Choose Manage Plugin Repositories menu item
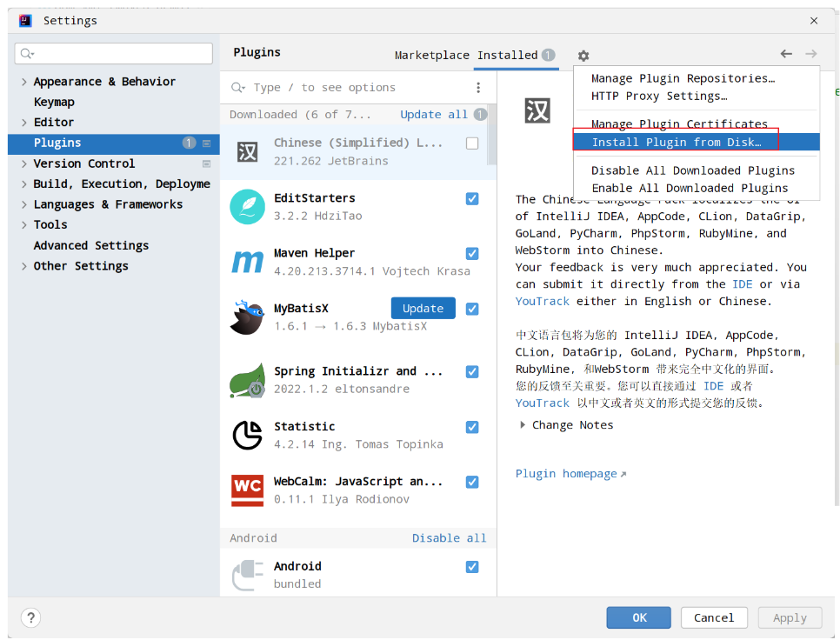The width and height of the screenshot is (840, 640). tap(697, 78)
